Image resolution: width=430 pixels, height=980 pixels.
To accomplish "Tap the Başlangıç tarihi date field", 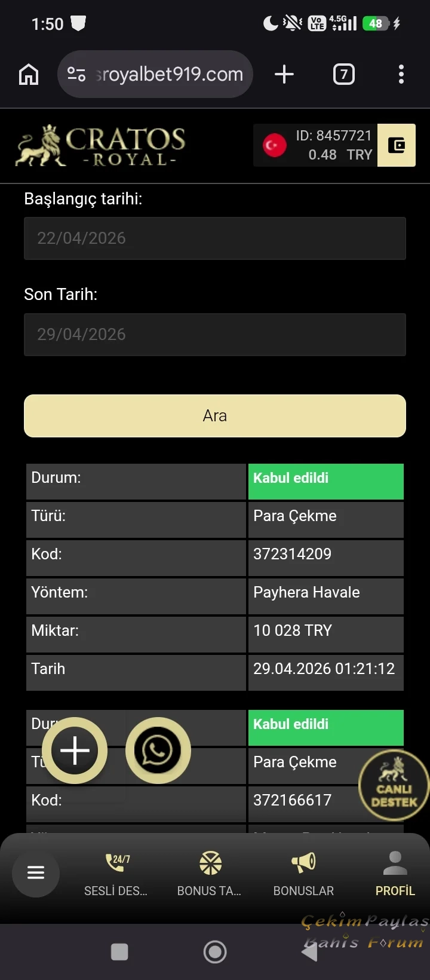I will click(x=215, y=238).
